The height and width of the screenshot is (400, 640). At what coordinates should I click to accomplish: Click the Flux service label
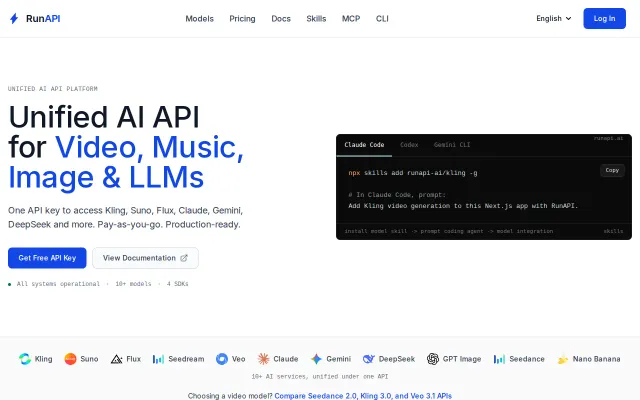(133, 359)
